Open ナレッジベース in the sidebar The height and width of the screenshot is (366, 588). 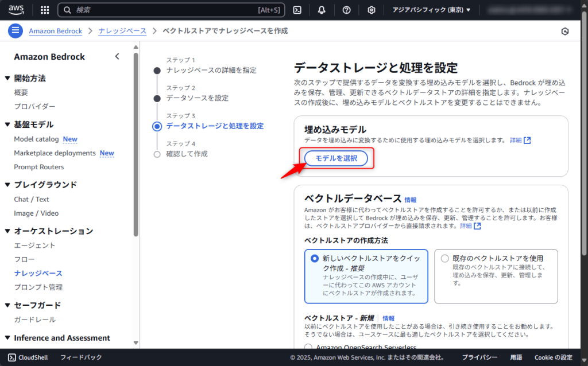point(38,273)
